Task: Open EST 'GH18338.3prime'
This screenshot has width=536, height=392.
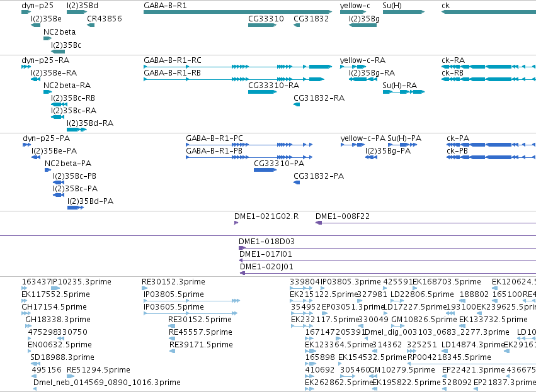Action: [58, 320]
